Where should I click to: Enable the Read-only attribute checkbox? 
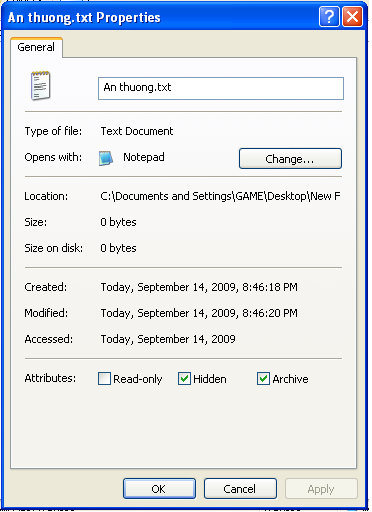coord(104,379)
